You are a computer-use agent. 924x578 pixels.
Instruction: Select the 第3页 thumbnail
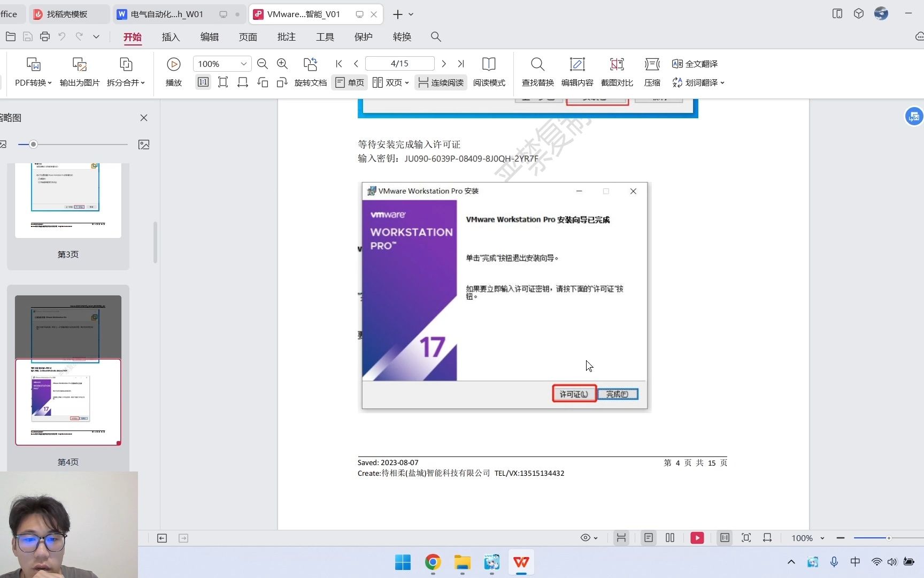pos(68,201)
